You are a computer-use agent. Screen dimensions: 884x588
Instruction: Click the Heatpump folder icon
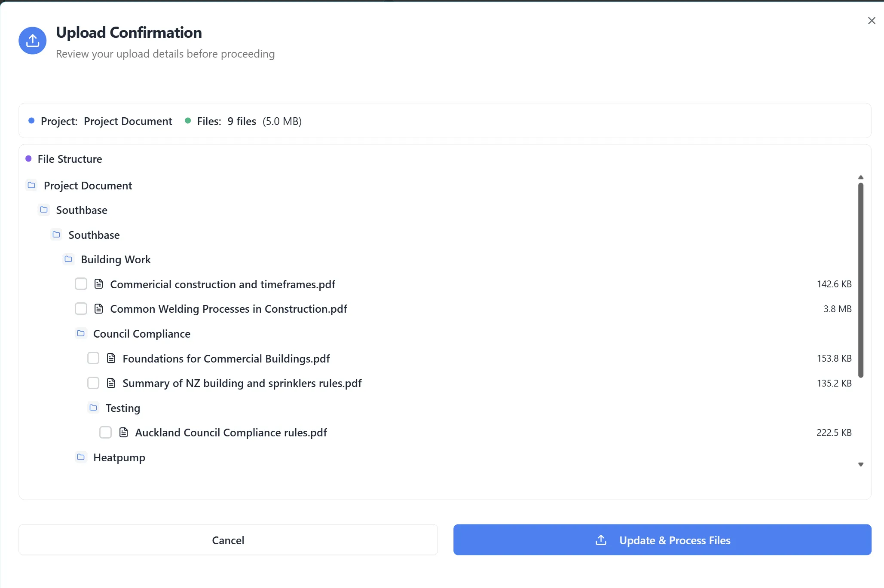81,457
